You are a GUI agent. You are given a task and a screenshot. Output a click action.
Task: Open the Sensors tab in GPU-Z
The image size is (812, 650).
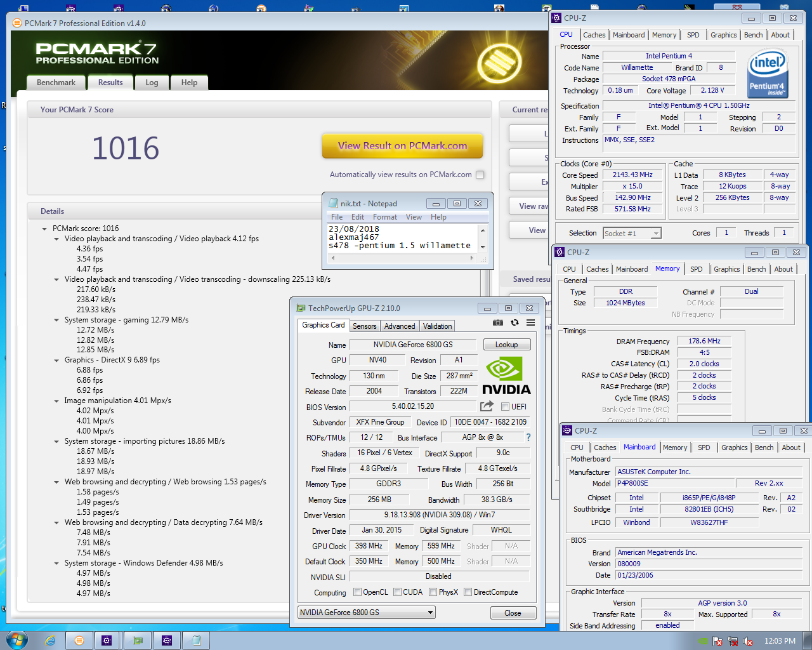pyautogui.click(x=365, y=326)
